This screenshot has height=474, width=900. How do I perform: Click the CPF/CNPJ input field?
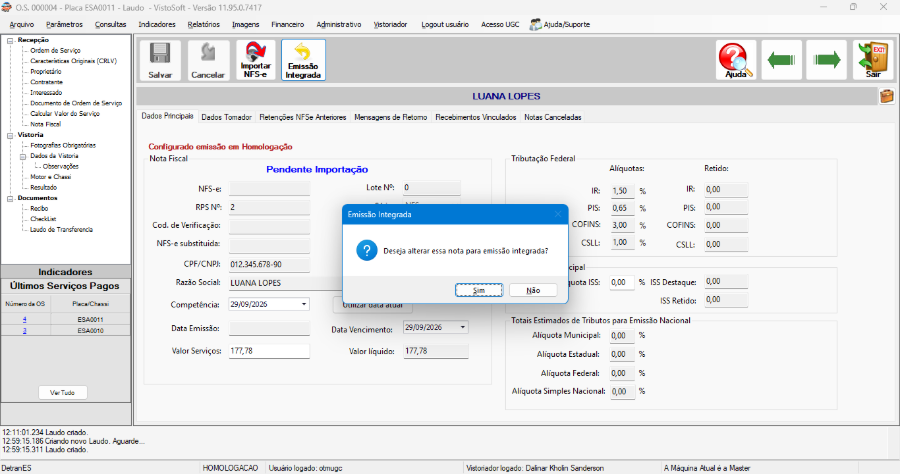click(269, 265)
